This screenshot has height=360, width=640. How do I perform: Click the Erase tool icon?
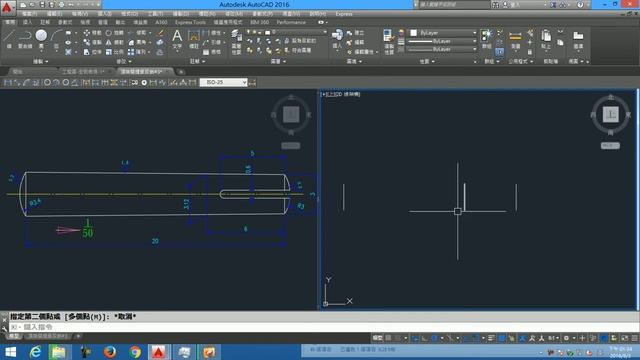160,33
